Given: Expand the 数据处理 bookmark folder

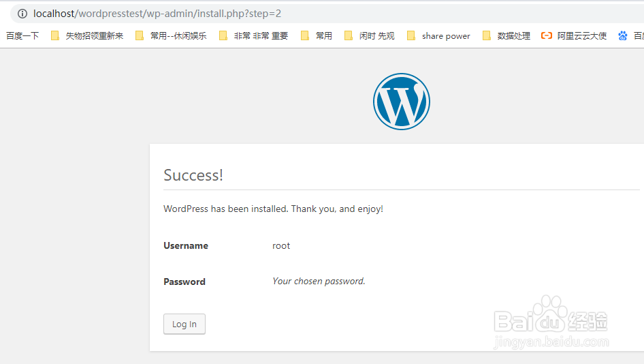Looking at the screenshot, I should (x=513, y=36).
